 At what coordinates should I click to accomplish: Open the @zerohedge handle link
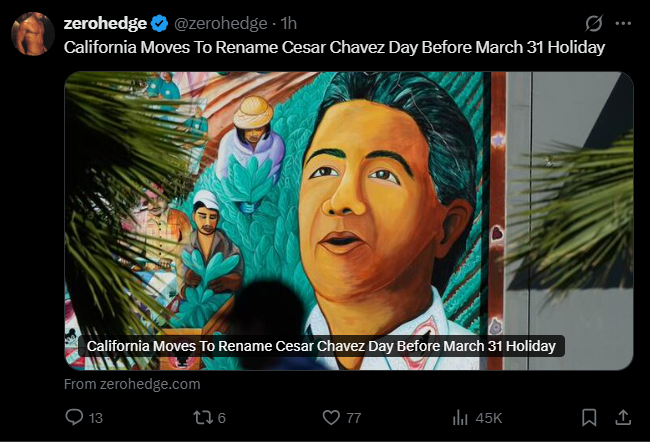coord(221,24)
